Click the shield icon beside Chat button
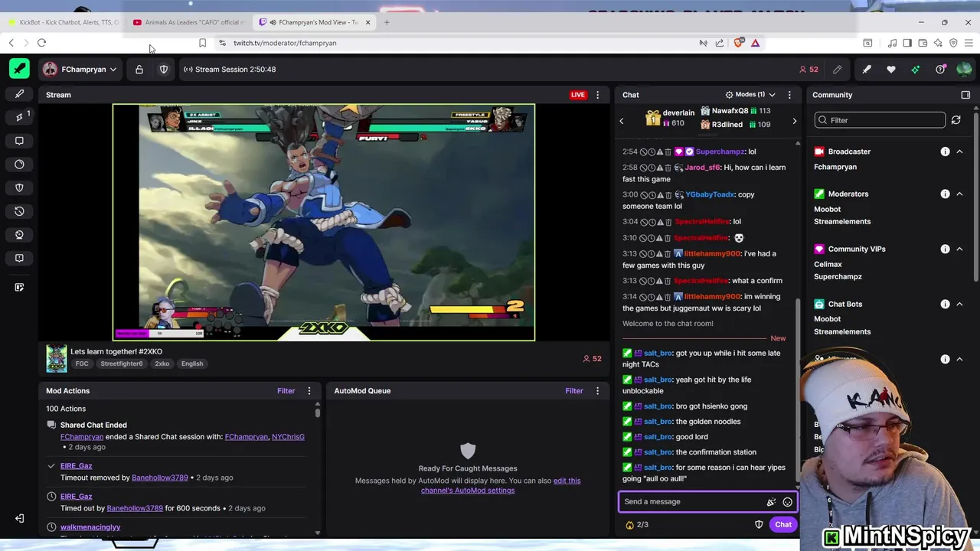This screenshot has width=980, height=551. coord(759,524)
